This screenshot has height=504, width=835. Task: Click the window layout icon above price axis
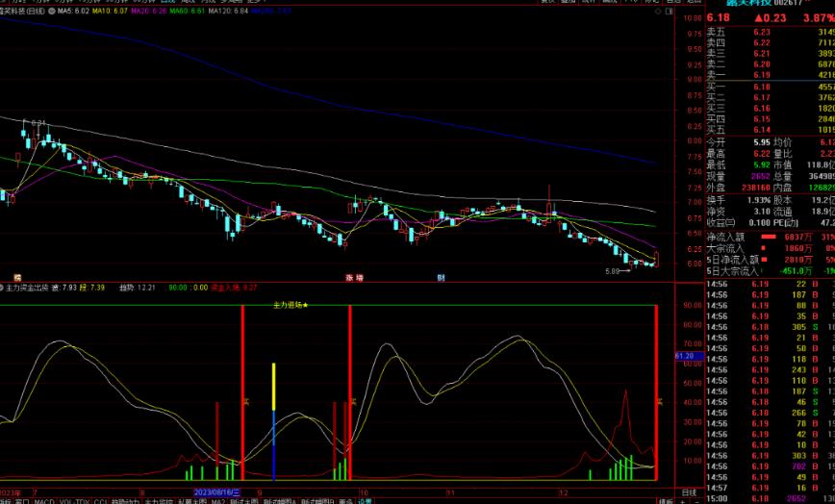670,12
